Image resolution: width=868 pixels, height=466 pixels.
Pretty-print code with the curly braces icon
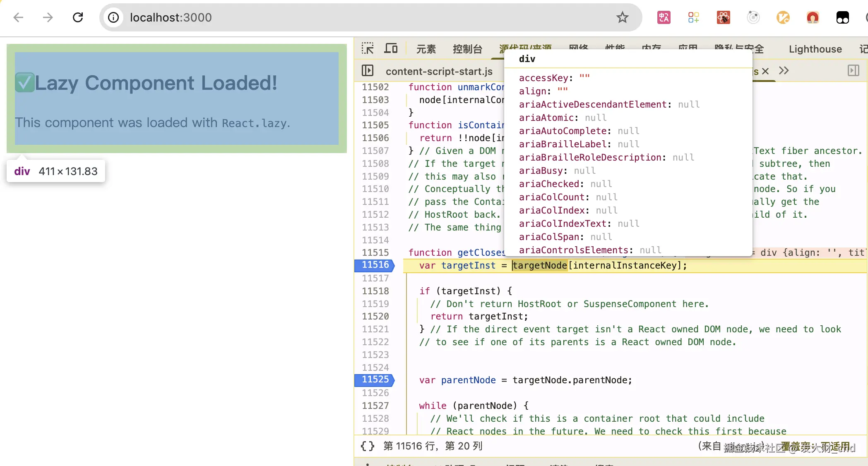pos(367,446)
